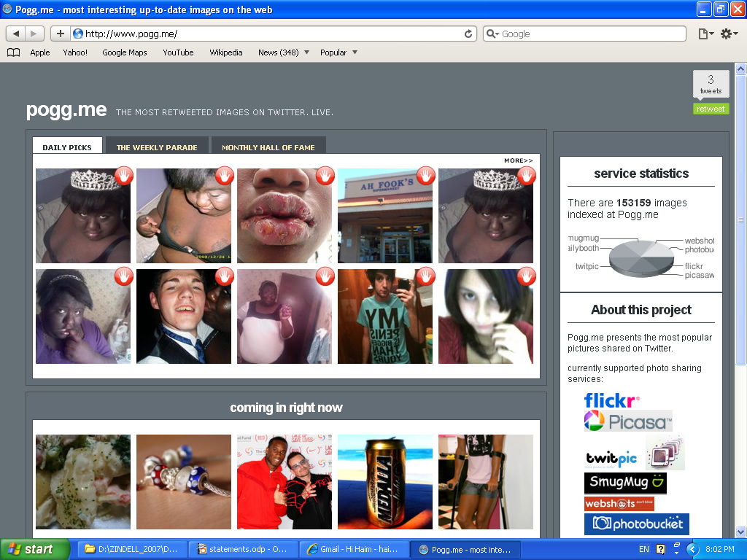
Task: Click the pogg.me site logo
Action: click(x=66, y=109)
